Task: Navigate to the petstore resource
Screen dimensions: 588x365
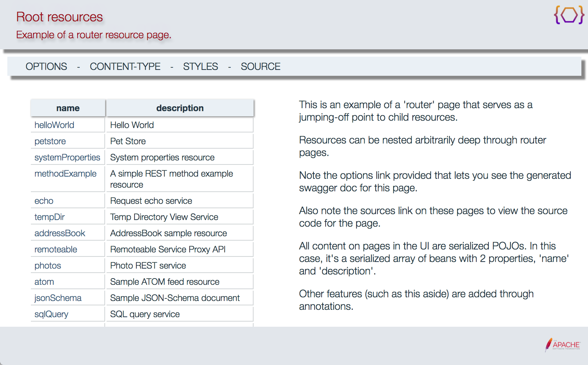Action: pyautogui.click(x=50, y=141)
